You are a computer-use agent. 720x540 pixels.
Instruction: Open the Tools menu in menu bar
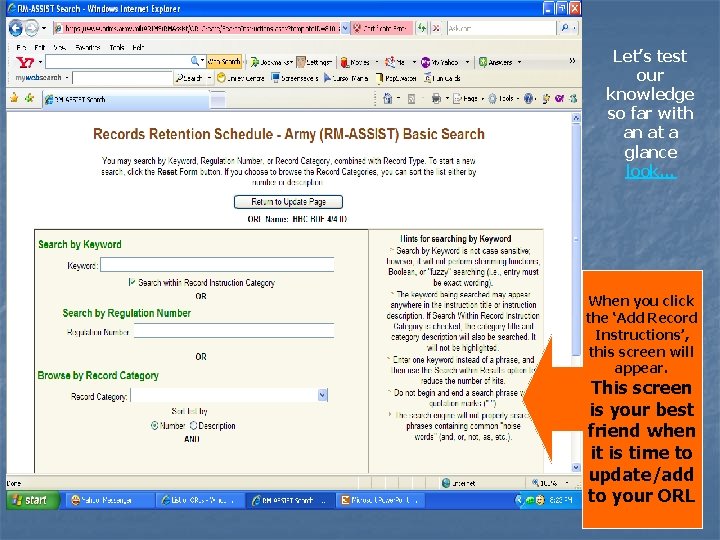117,47
